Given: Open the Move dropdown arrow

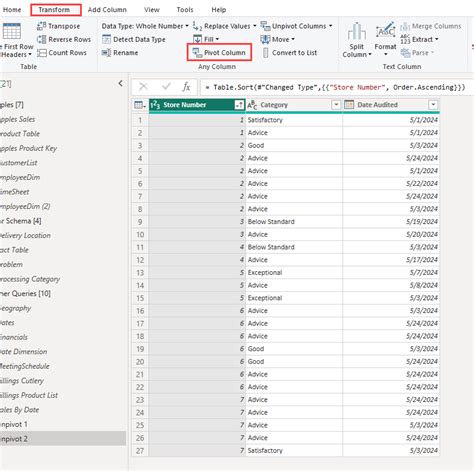Looking at the screenshot, I should click(x=293, y=39).
